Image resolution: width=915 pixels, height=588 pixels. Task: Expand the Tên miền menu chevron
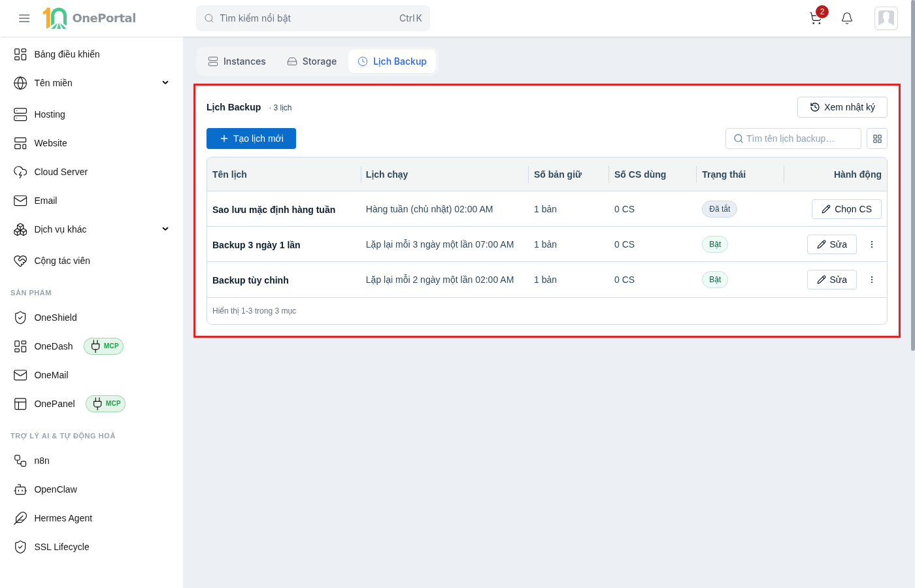coord(165,83)
